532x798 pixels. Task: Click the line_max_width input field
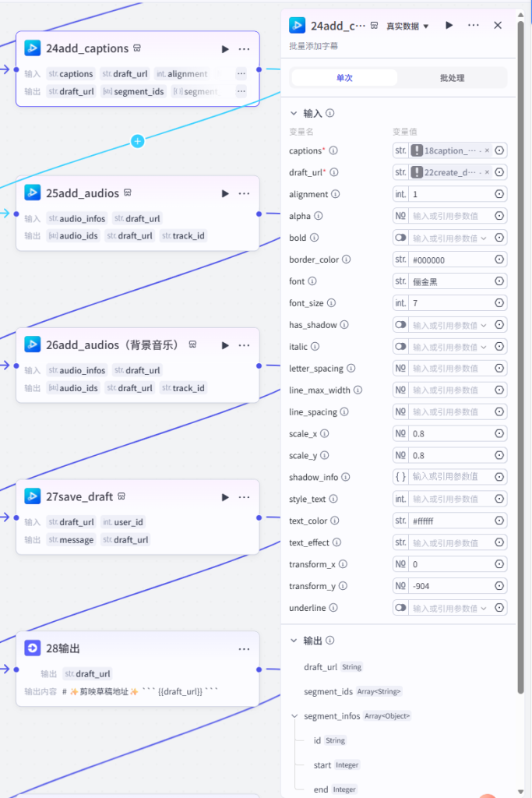pyautogui.click(x=451, y=390)
